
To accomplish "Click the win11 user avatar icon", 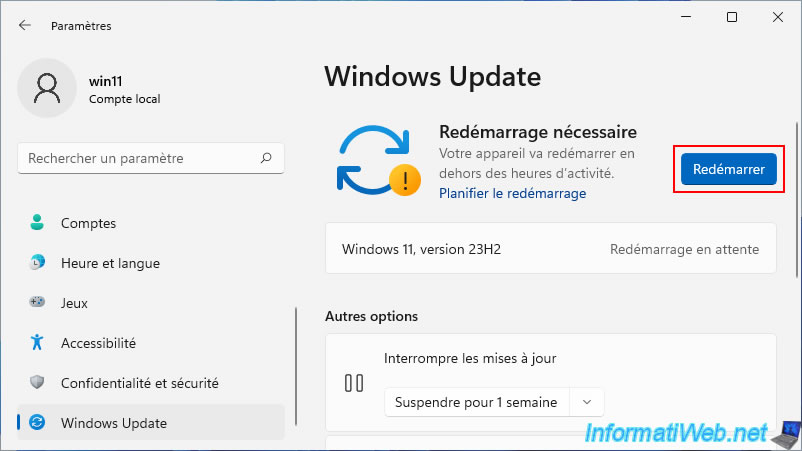I will (x=47, y=88).
